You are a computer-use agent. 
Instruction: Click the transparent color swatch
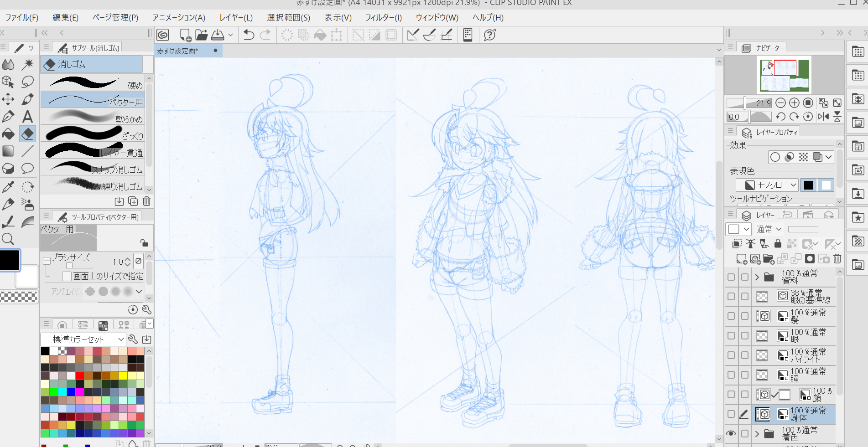19,297
